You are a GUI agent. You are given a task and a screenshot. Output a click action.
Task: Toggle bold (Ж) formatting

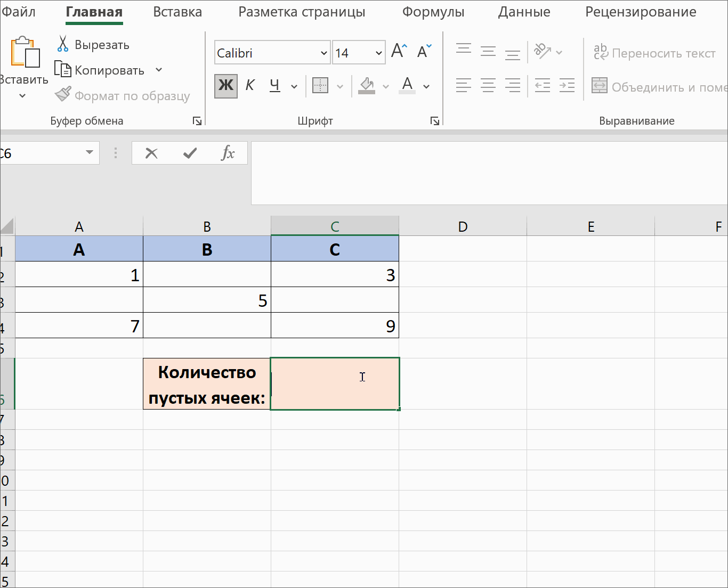(x=226, y=85)
